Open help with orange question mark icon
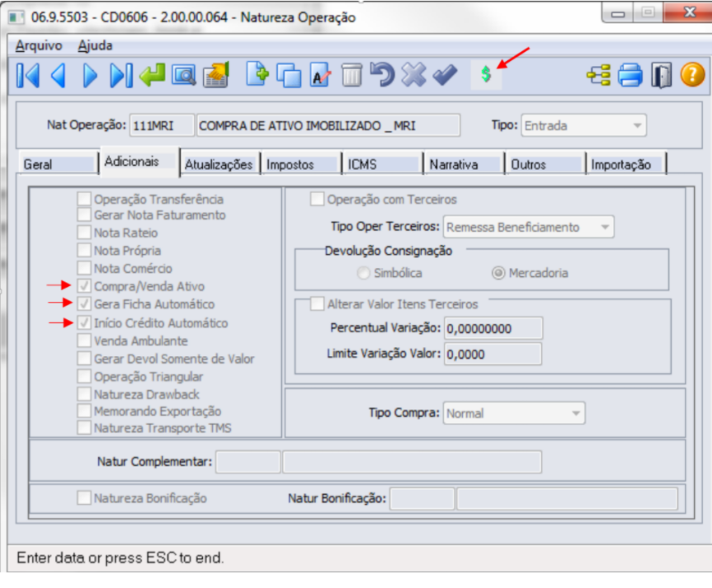Image resolution: width=712 pixels, height=588 pixels. click(x=692, y=75)
